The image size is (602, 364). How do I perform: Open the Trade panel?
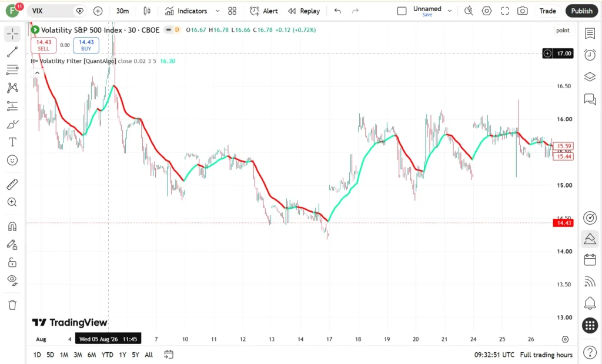click(547, 11)
